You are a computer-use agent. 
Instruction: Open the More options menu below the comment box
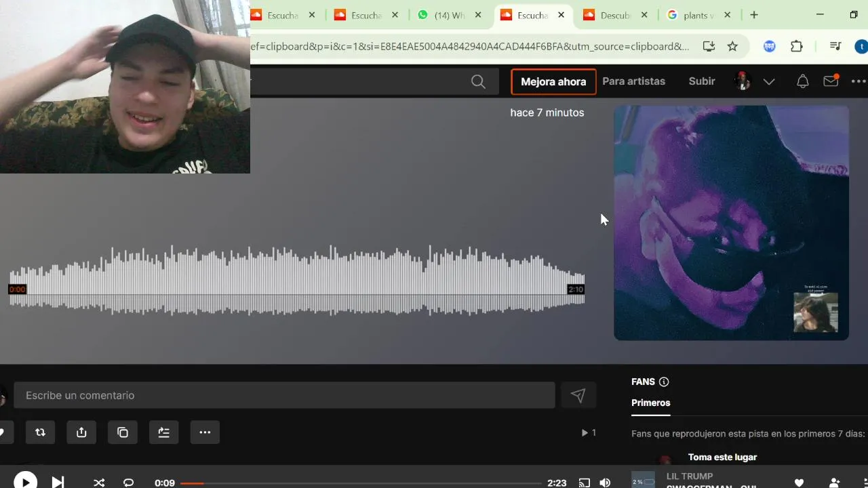point(205,432)
